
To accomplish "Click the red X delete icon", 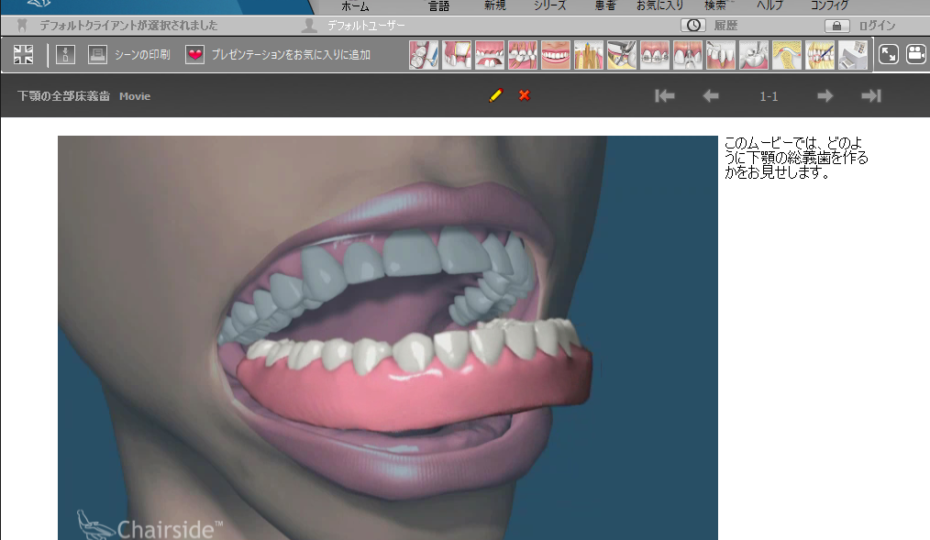I will [x=524, y=95].
